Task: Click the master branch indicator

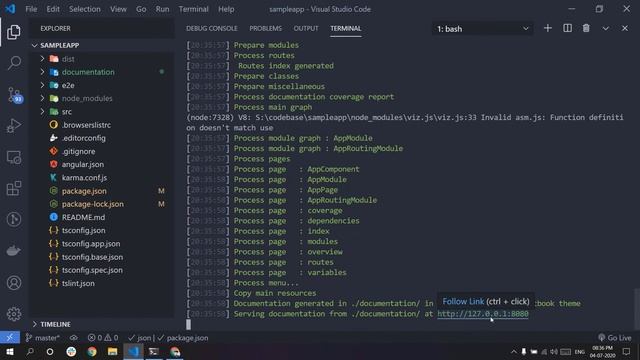Action: click(42, 338)
